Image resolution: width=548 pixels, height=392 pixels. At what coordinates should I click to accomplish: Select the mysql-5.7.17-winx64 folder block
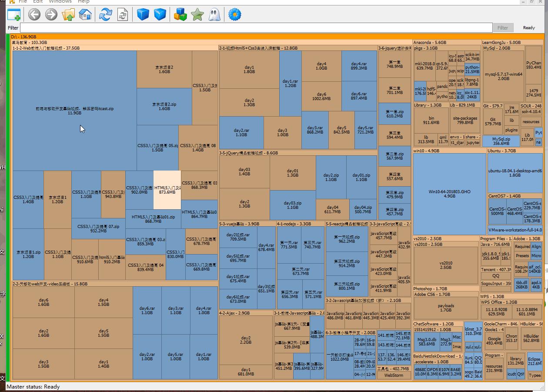click(503, 77)
